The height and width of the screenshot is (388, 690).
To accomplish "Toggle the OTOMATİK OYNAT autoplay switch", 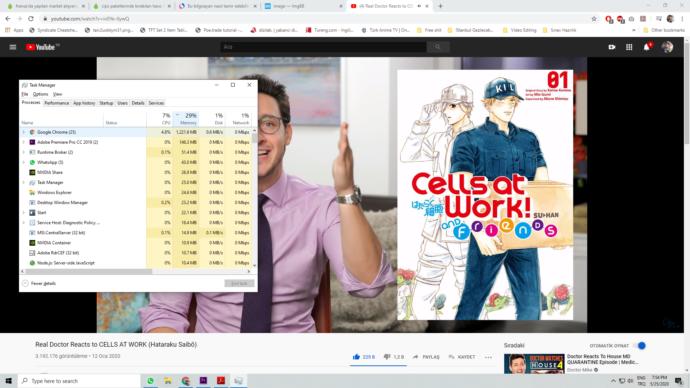I will 640,346.
